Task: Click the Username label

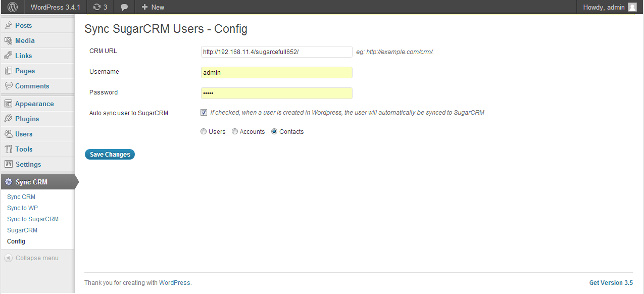Action: (x=104, y=72)
